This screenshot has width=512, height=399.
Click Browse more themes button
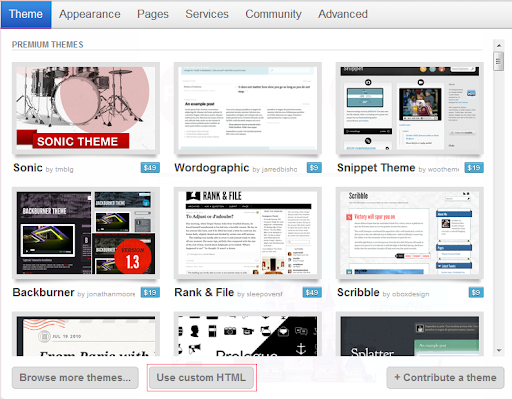point(75,378)
